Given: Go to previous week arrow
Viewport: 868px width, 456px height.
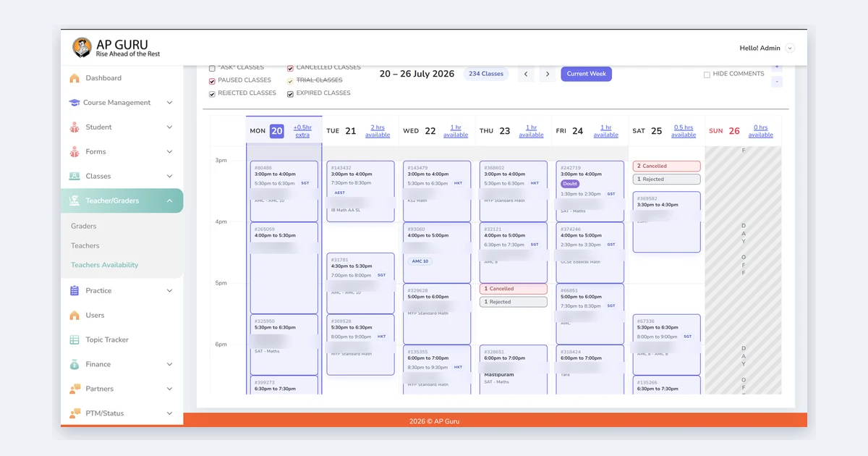Looking at the screenshot, I should tap(526, 74).
